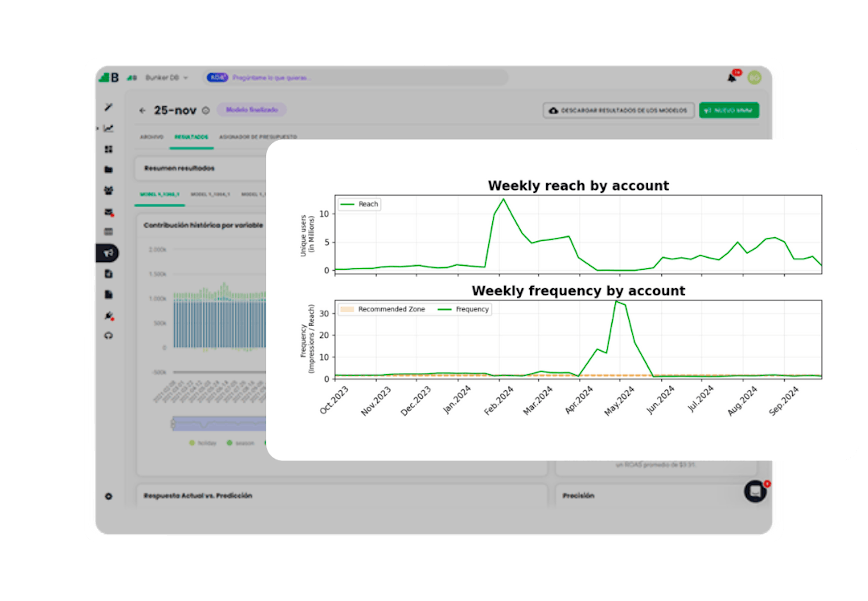Open the Asignador de presupuesto tab
Screen dimensions: 868x601
pos(258,137)
